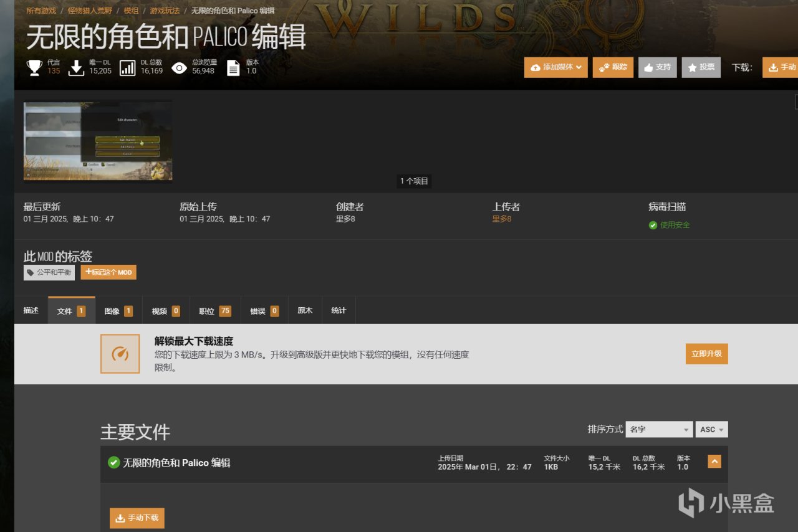Click the 支持 endorse button
Image resolution: width=798 pixels, height=532 pixels.
click(x=657, y=67)
